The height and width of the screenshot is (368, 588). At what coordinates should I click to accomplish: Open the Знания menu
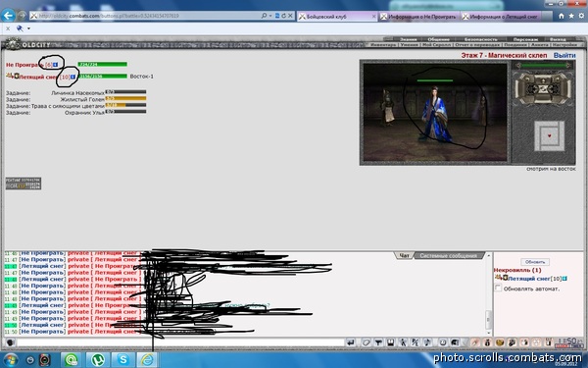[x=408, y=39]
